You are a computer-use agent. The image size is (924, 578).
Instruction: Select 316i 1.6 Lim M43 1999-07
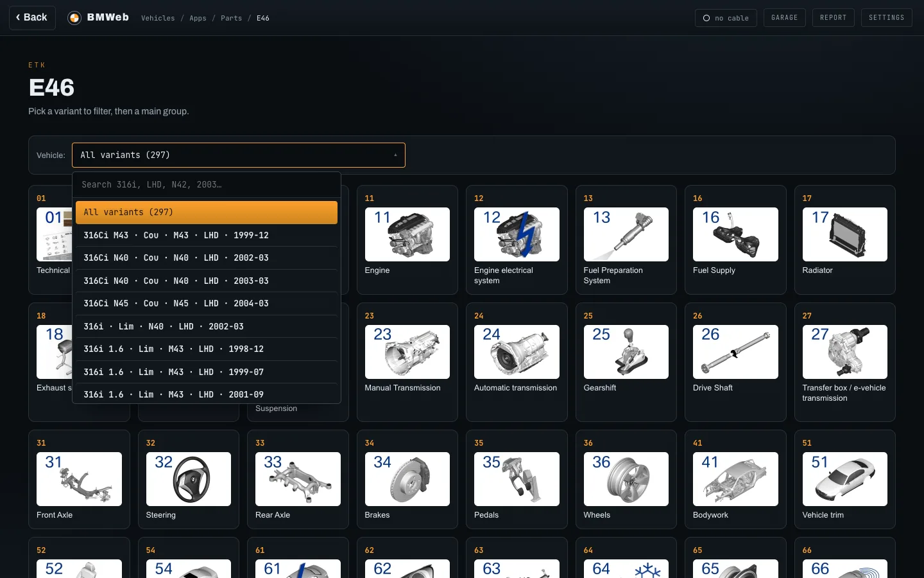click(x=207, y=372)
